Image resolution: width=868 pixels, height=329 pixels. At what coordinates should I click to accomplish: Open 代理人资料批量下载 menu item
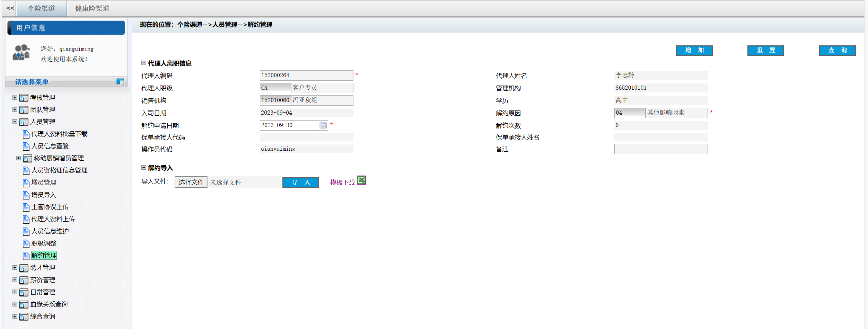click(x=59, y=134)
